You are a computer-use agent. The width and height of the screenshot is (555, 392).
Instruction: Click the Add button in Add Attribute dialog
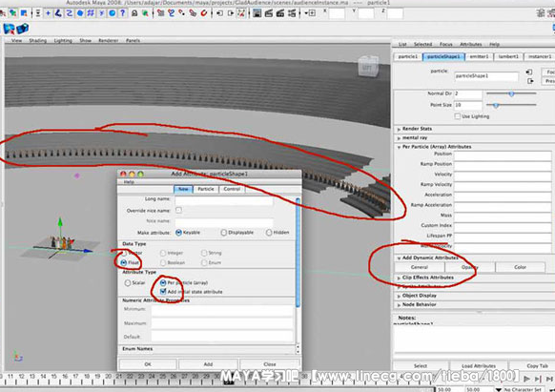coord(208,364)
